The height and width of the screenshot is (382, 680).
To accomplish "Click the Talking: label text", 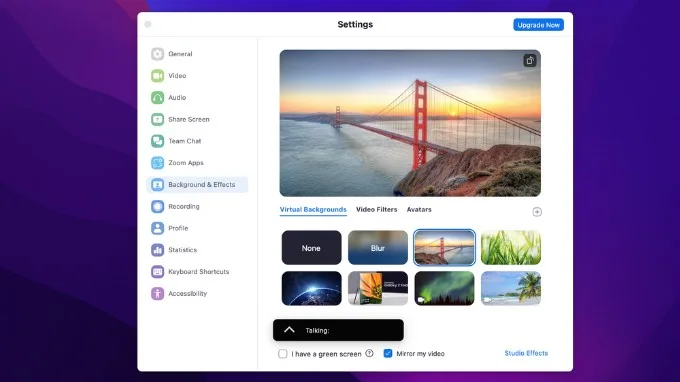I will tap(317, 330).
